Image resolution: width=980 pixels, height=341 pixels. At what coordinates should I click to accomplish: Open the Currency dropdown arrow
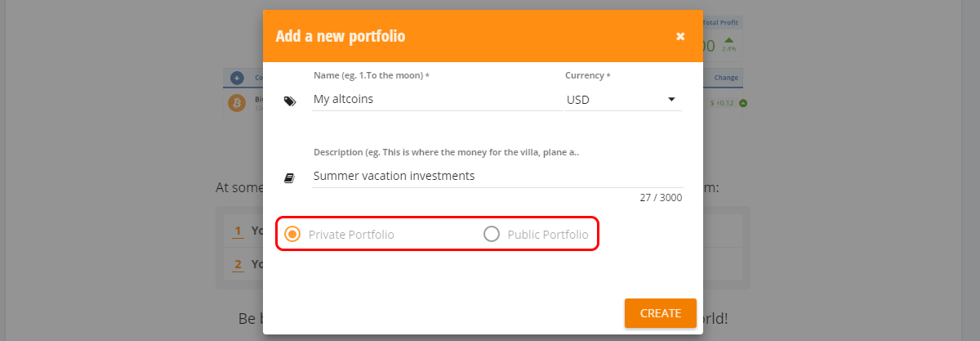pyautogui.click(x=671, y=100)
